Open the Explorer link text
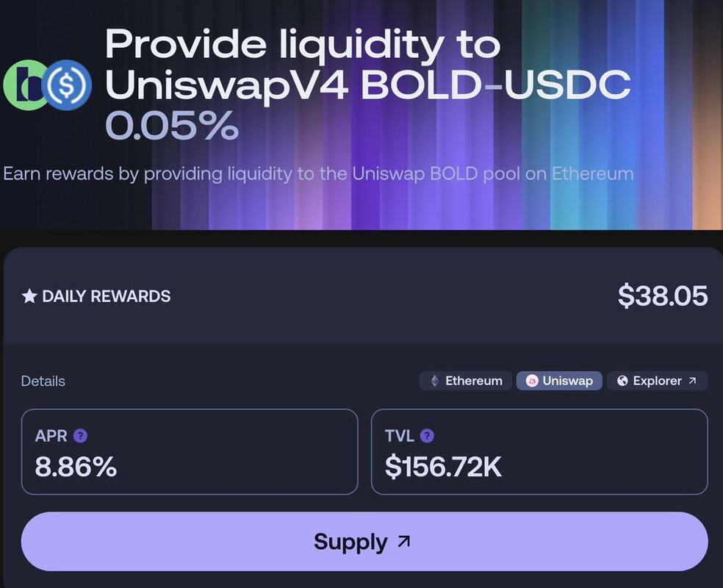Image resolution: width=723 pixels, height=588 pixels. (657, 381)
